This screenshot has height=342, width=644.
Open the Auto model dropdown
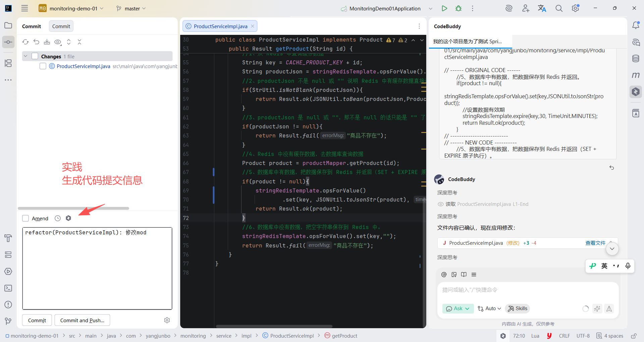(x=489, y=308)
